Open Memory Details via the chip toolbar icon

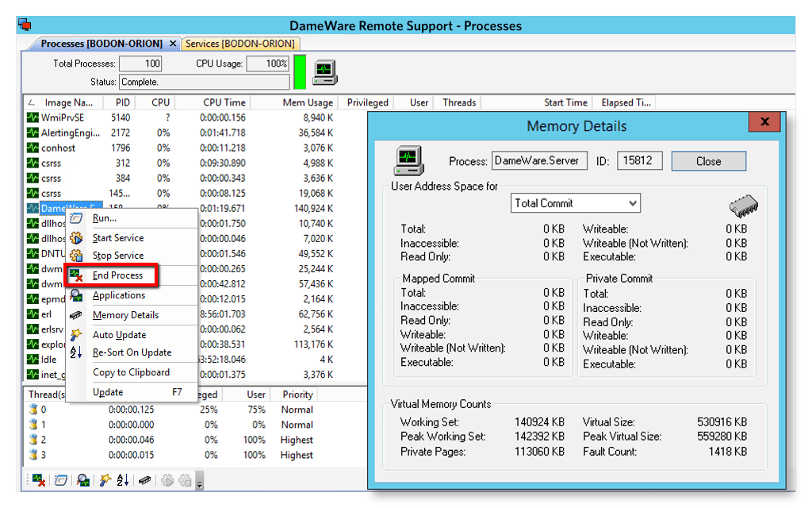coord(146,479)
